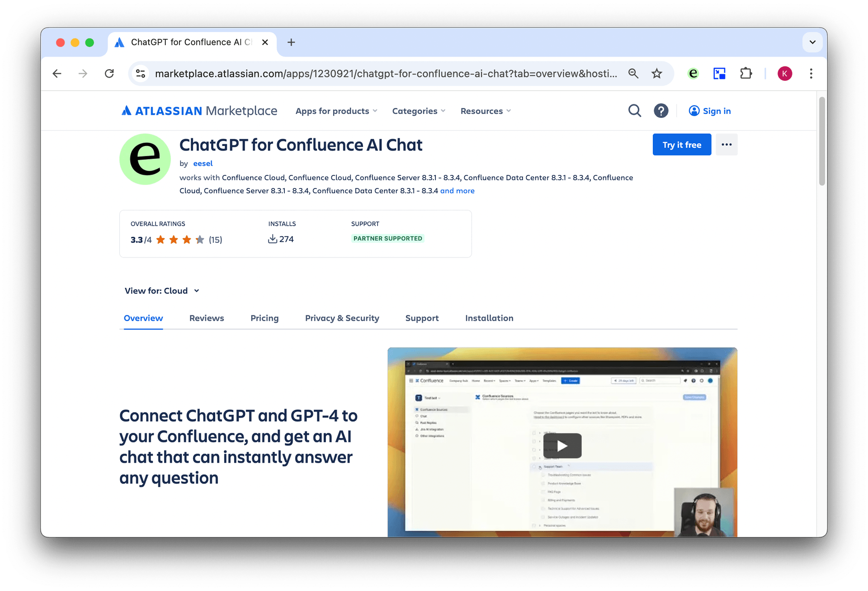The image size is (868, 591).
Task: Open the Privacy & Security tab
Action: coord(342,318)
